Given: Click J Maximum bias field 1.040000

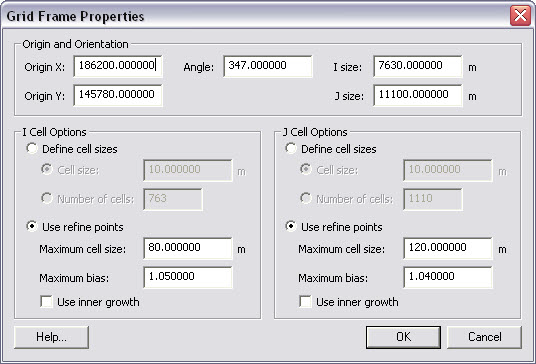Looking at the screenshot, I should (448, 277).
